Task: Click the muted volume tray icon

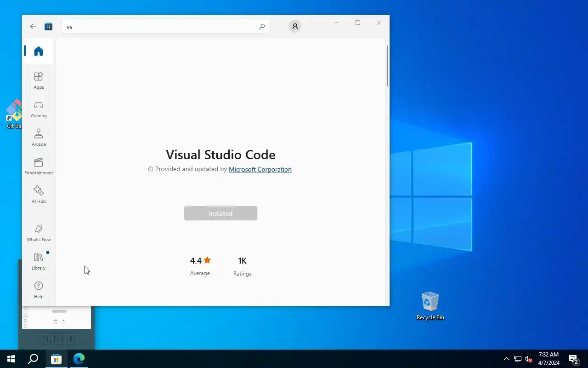Action: [x=528, y=359]
